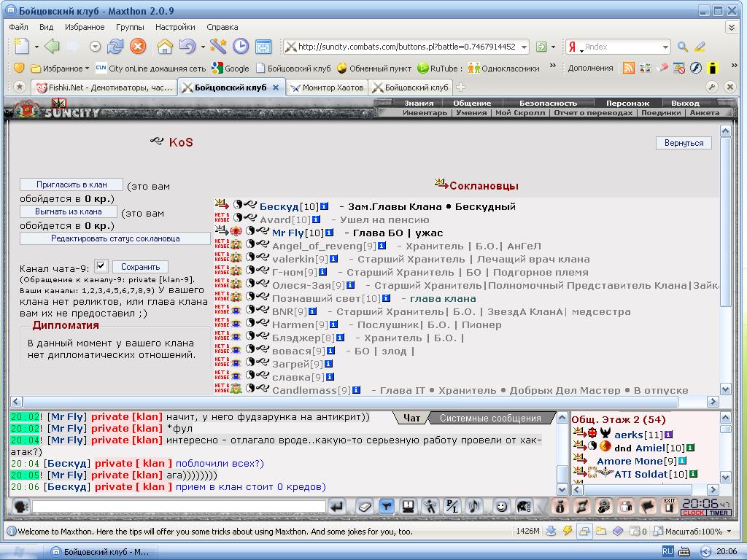Click the Undo closed tab icon
This screenshot has height=560, width=747.
[x=187, y=46]
